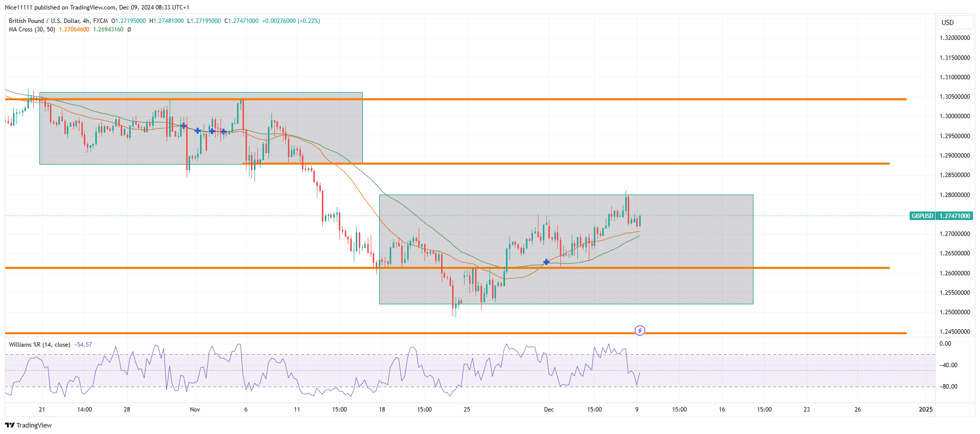The image size is (980, 434).
Task: Click the close value C1.27471000
Action: (242, 21)
